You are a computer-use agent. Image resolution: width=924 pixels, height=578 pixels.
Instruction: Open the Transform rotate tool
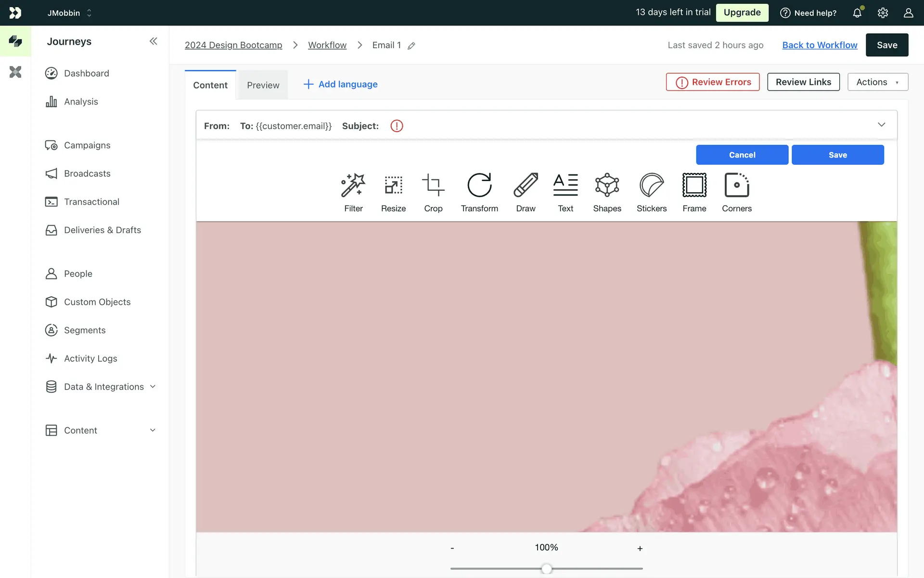pyautogui.click(x=479, y=192)
